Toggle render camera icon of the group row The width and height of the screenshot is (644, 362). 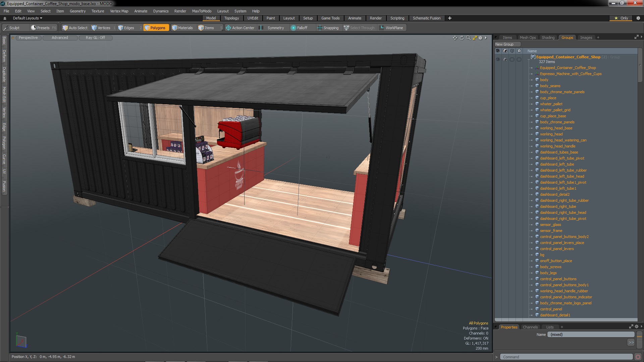[x=505, y=59]
